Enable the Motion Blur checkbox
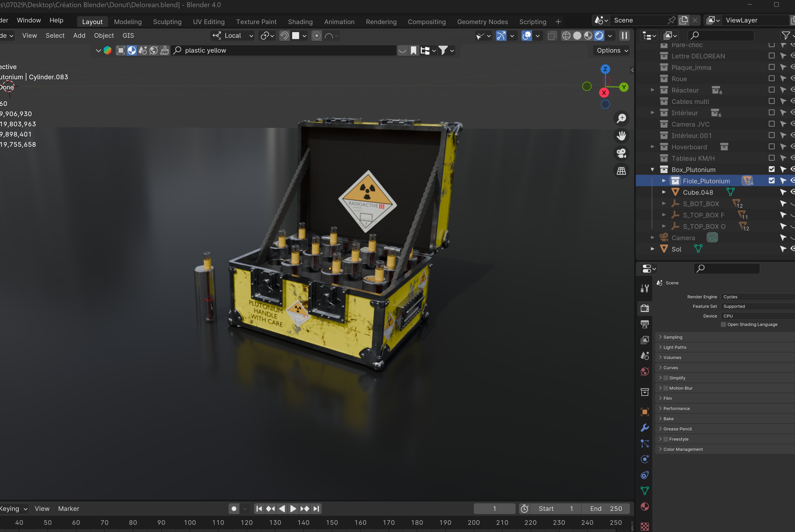 pos(666,388)
